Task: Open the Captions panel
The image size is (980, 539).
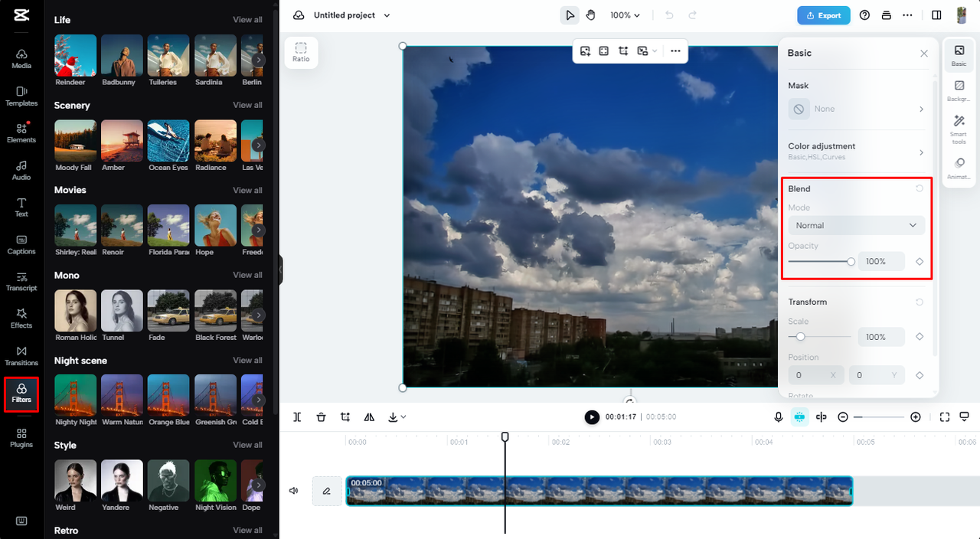Action: (21, 245)
